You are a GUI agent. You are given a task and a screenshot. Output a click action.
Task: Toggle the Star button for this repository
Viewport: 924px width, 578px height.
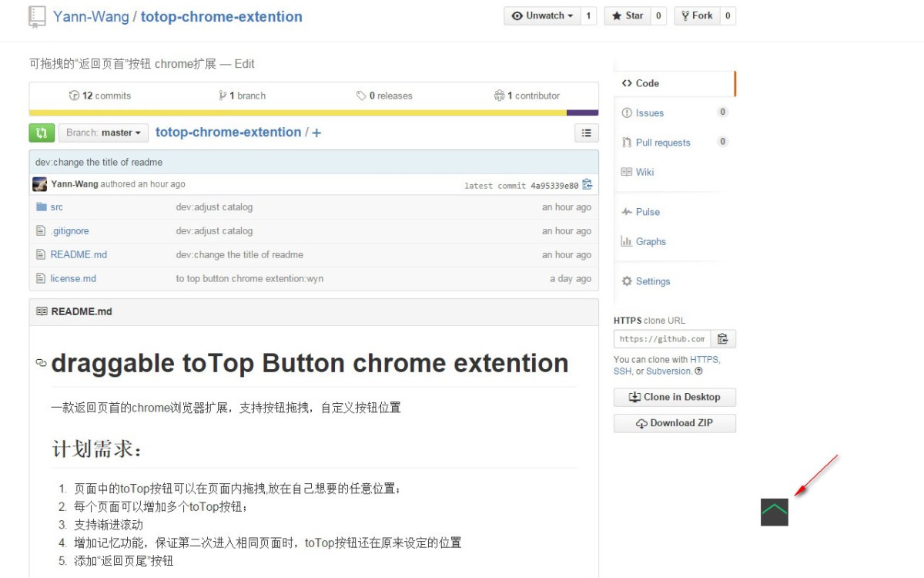[x=627, y=15]
